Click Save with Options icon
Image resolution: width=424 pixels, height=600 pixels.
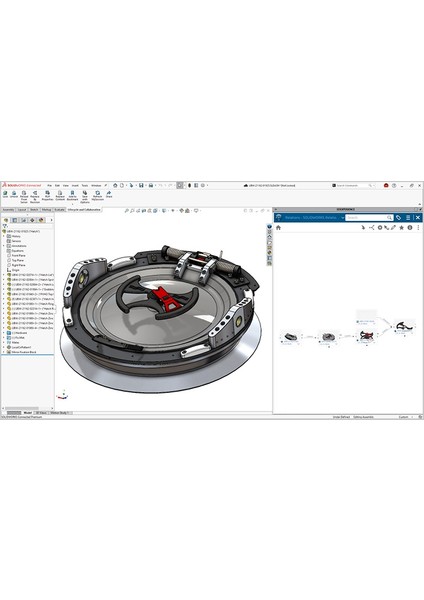[85, 193]
